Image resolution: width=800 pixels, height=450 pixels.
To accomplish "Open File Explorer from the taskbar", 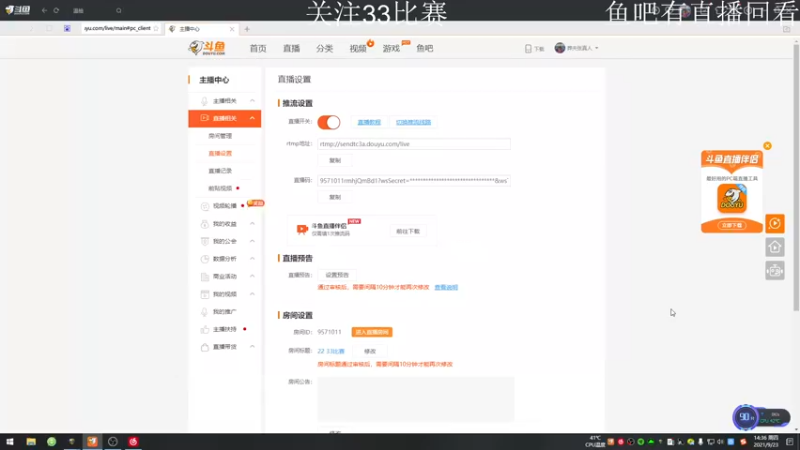I will pyautogui.click(x=31, y=442).
